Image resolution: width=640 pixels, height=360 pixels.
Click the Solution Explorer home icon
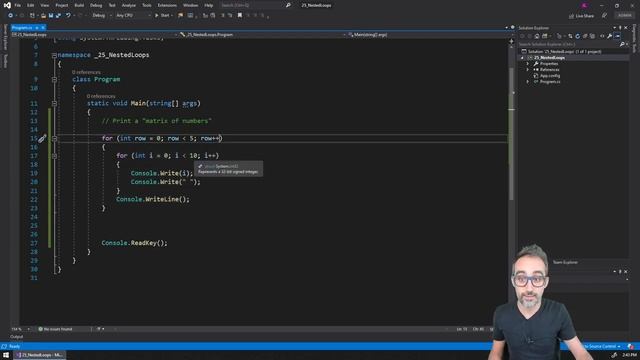[x=537, y=36]
